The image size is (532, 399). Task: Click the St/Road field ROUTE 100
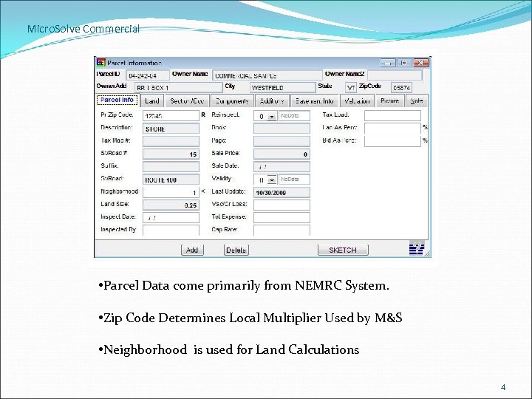tap(171, 180)
